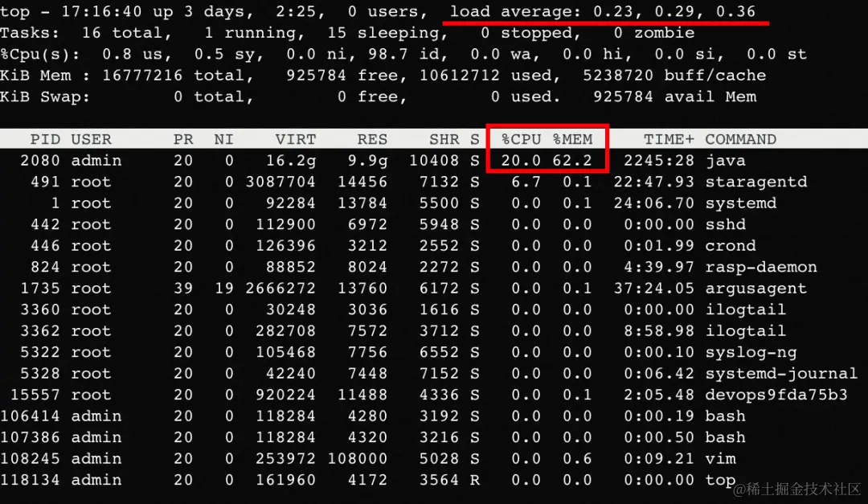Viewport: 868px width, 504px height.
Task: Click the 0.6 memory value for vim
Action: [x=577, y=459]
